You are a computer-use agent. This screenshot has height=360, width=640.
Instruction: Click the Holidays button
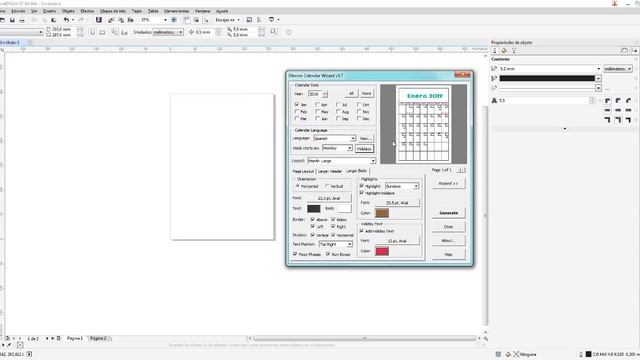[364, 149]
